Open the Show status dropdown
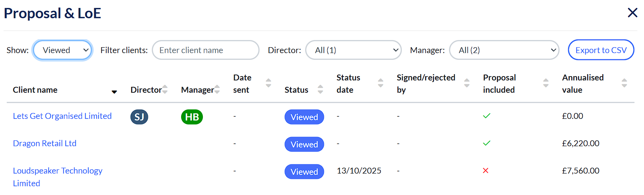The image size is (644, 195). coord(63,50)
